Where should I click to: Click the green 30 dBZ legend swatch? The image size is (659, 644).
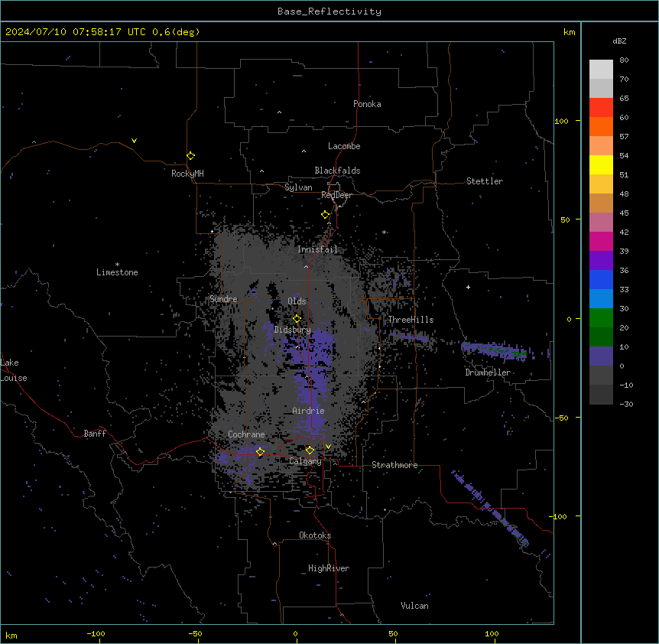pyautogui.click(x=601, y=318)
